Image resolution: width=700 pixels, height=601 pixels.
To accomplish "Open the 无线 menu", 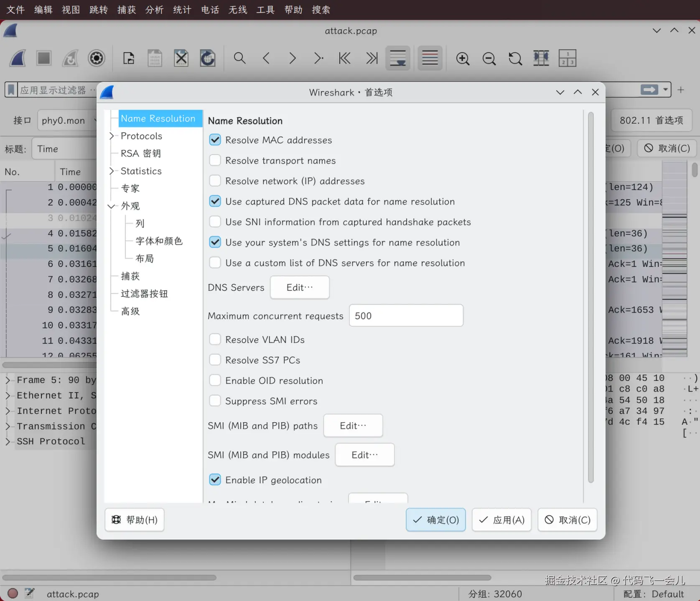I will pos(238,10).
